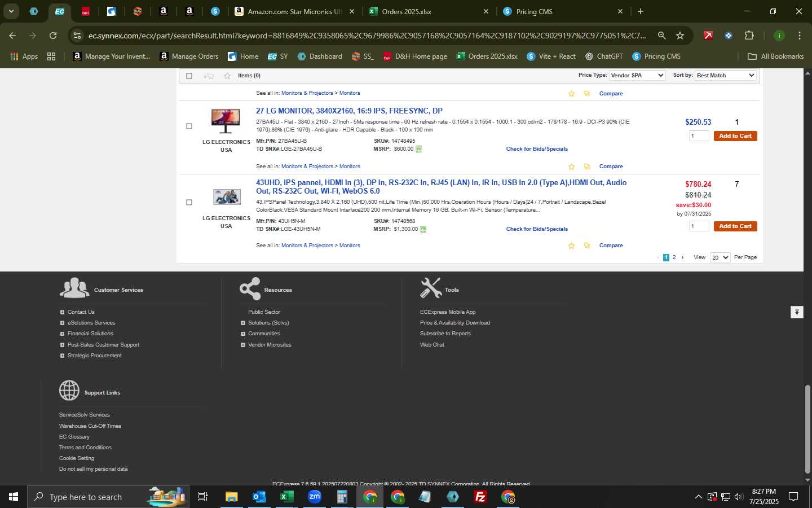Open the Manage Orders bookmark
The height and width of the screenshot is (508, 812).
click(x=189, y=56)
